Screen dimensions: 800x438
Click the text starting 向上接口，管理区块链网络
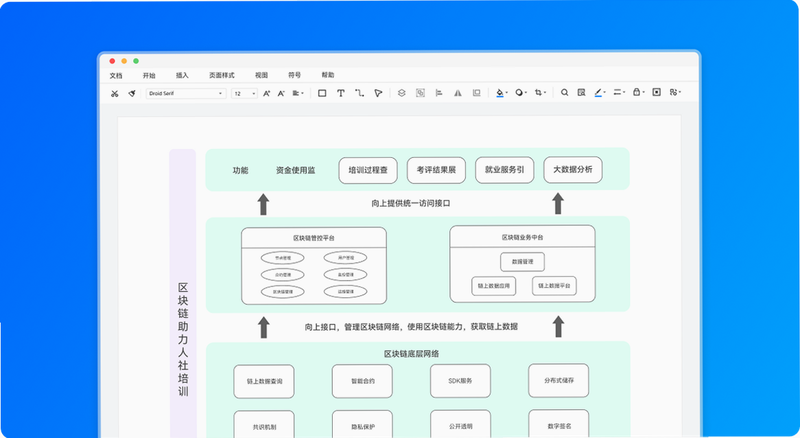tap(411, 327)
